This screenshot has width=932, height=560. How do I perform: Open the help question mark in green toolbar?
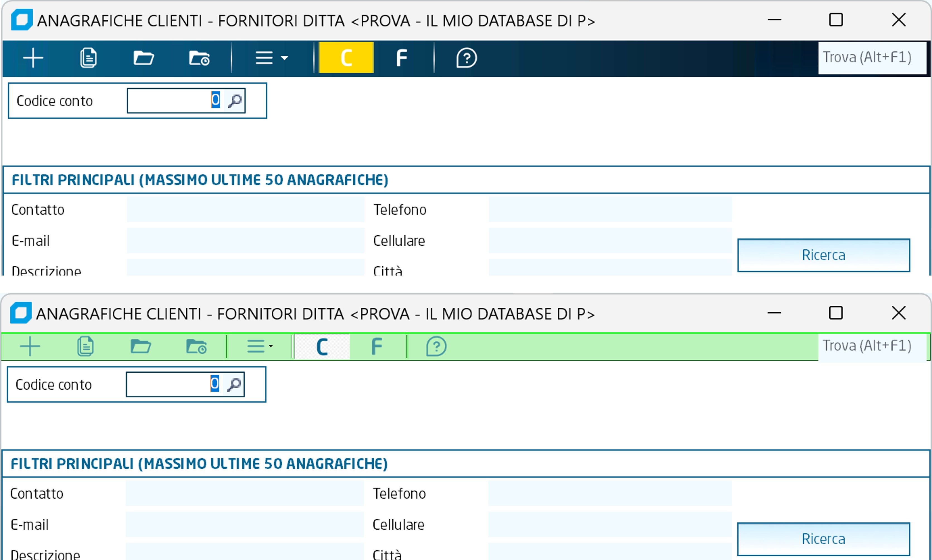point(436,346)
